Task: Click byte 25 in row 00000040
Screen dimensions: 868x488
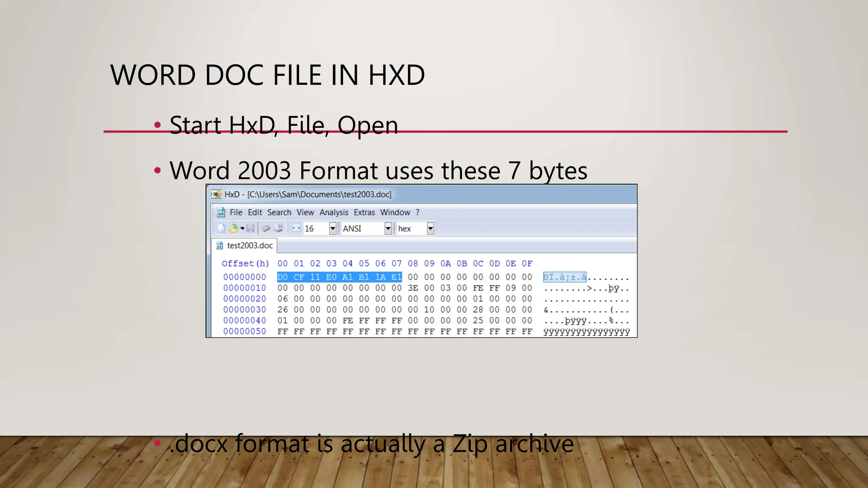Action: point(478,321)
